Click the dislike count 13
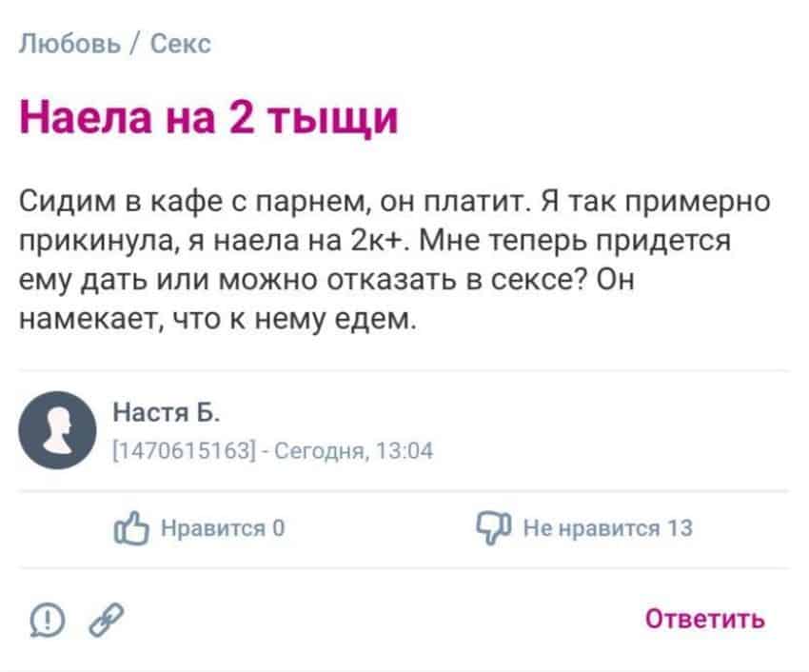This screenshot has width=809, height=672. (680, 528)
